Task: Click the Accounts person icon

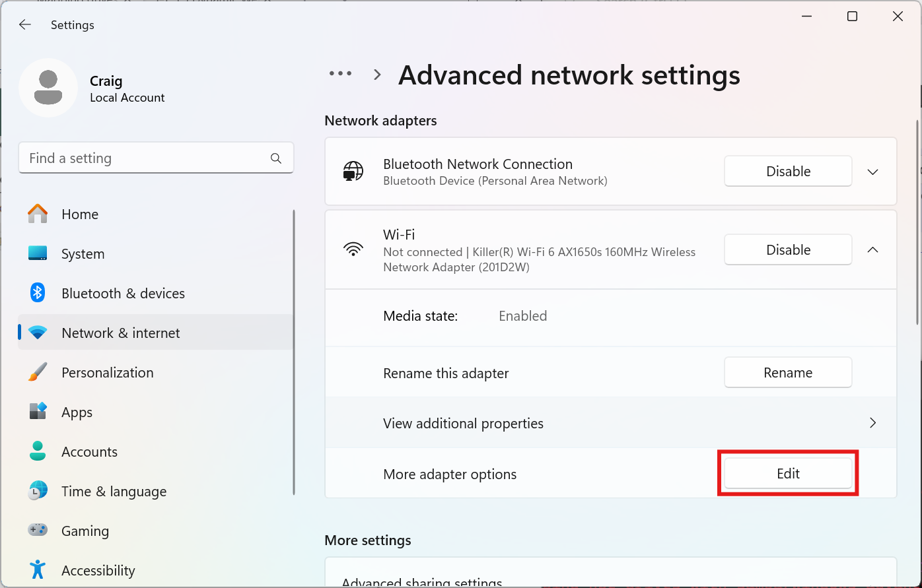Action: [38, 451]
